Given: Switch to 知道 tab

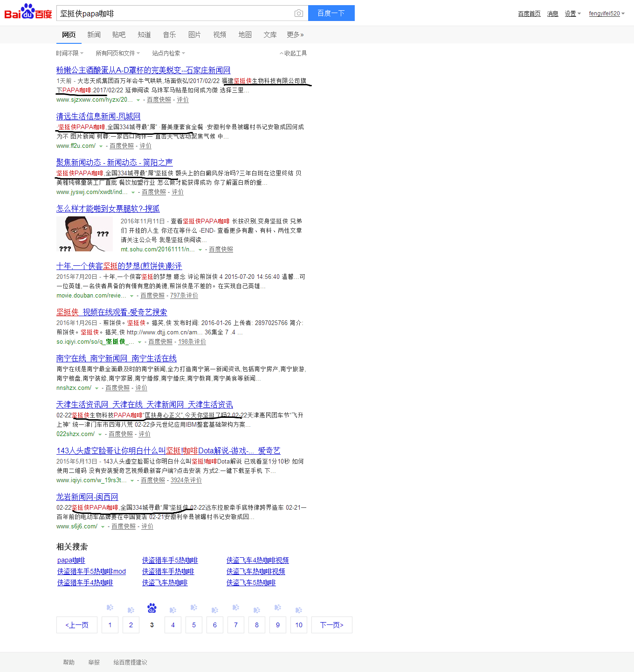Looking at the screenshot, I should [x=144, y=35].
